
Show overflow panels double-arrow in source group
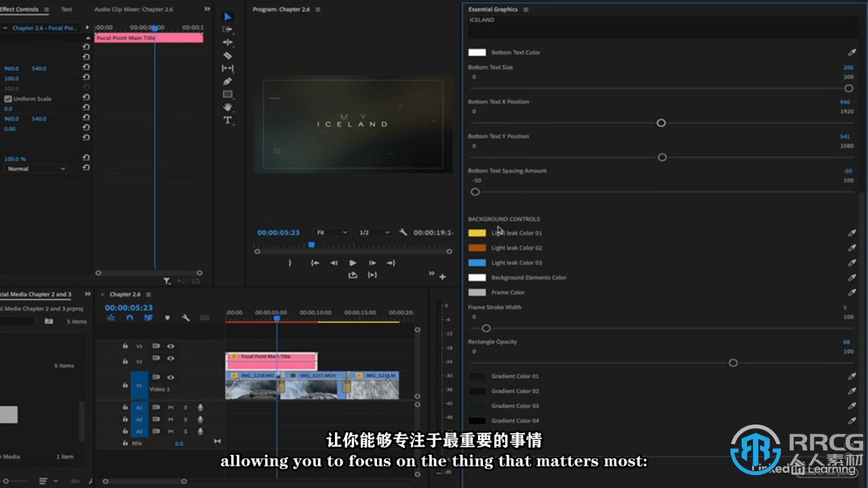(x=207, y=9)
